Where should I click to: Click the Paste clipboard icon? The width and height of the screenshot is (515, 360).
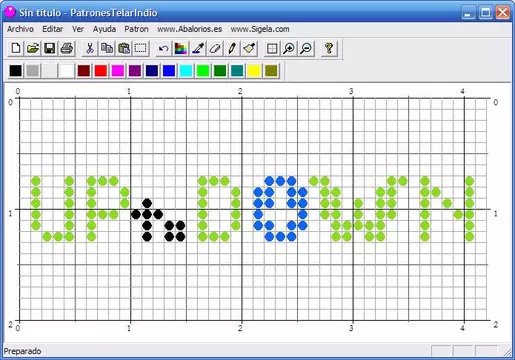pos(124,49)
